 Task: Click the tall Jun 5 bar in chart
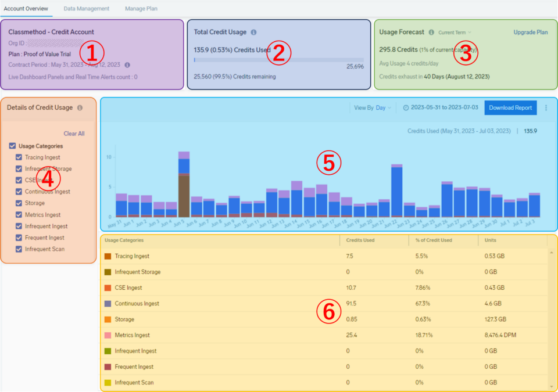click(x=184, y=186)
